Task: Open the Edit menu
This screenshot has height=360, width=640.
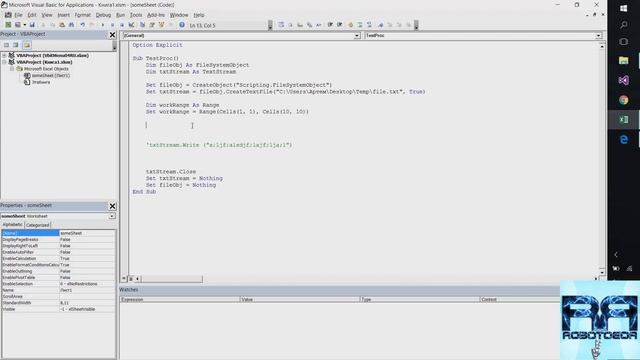Action: click(x=32, y=15)
